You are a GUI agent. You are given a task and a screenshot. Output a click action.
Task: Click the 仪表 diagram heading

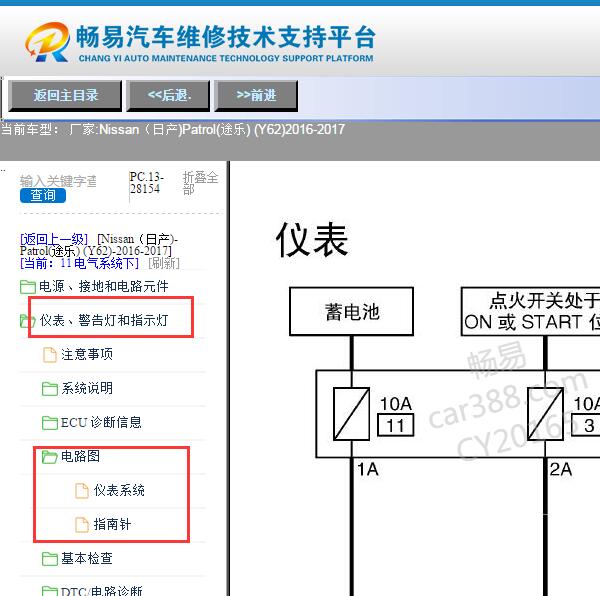tap(312, 240)
